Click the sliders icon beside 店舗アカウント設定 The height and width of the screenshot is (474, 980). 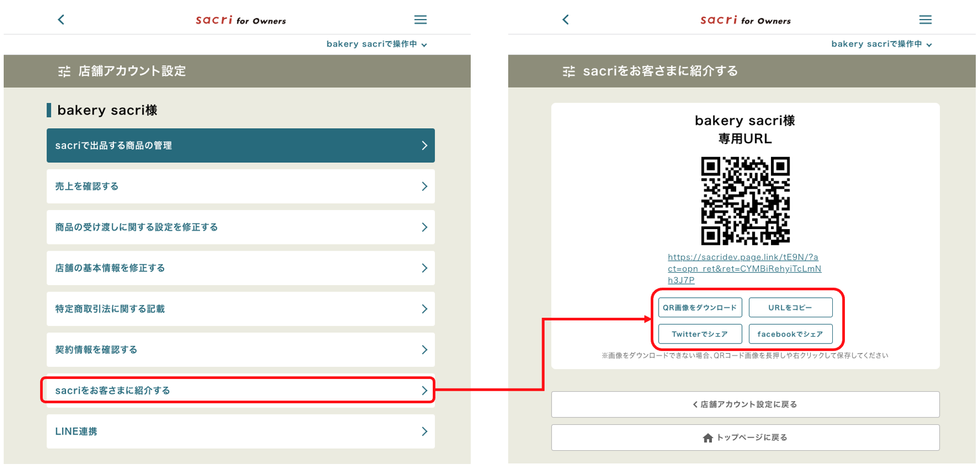[64, 71]
